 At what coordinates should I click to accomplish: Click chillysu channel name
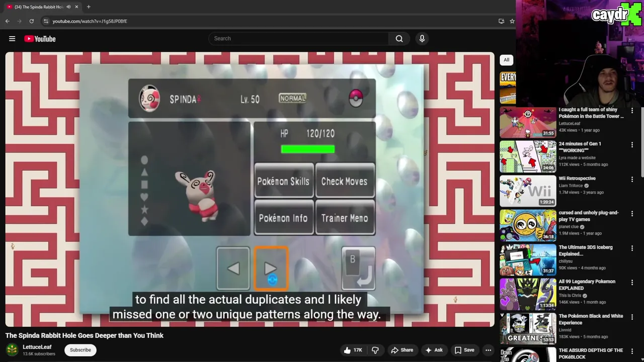pyautogui.click(x=566, y=261)
